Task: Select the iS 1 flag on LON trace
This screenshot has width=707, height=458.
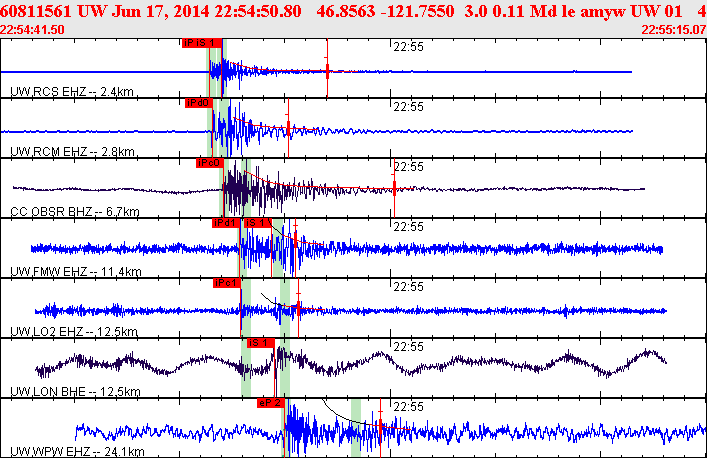Action: pyautogui.click(x=260, y=343)
